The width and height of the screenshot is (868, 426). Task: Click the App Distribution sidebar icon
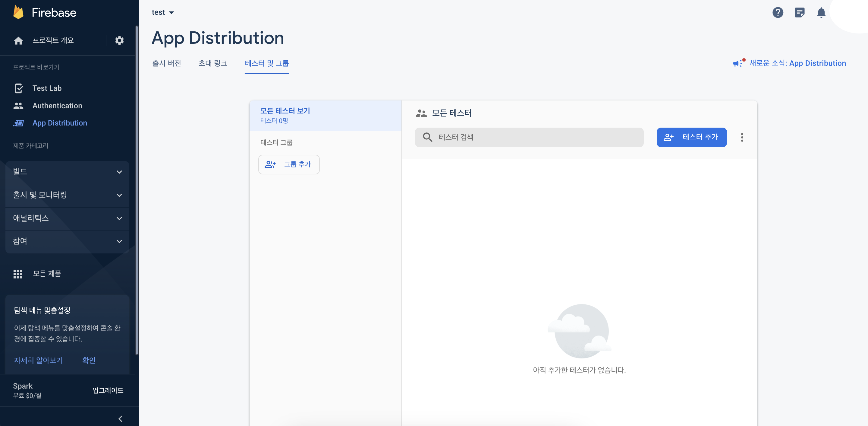18,123
